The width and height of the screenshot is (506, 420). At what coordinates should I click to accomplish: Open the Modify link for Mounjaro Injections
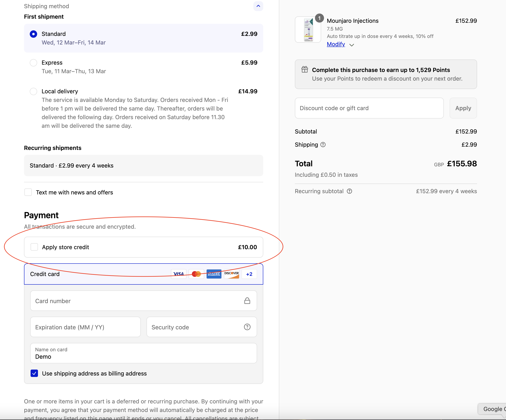[336, 44]
